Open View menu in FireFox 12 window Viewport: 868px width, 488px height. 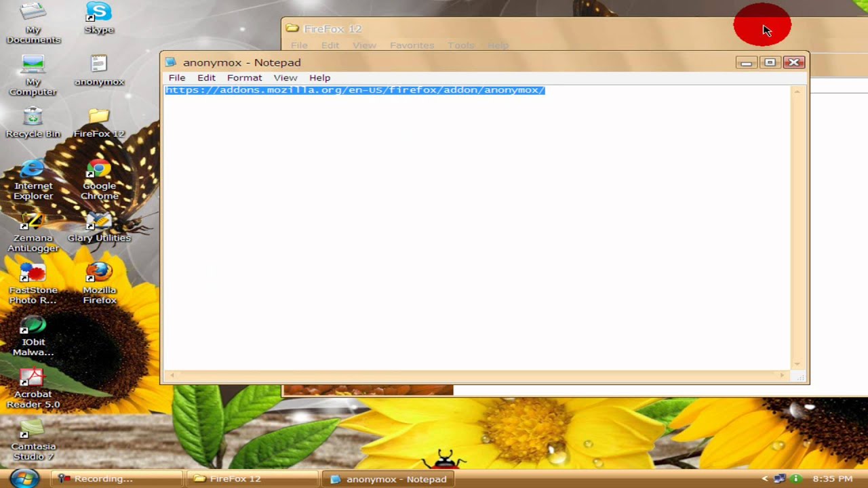(364, 45)
